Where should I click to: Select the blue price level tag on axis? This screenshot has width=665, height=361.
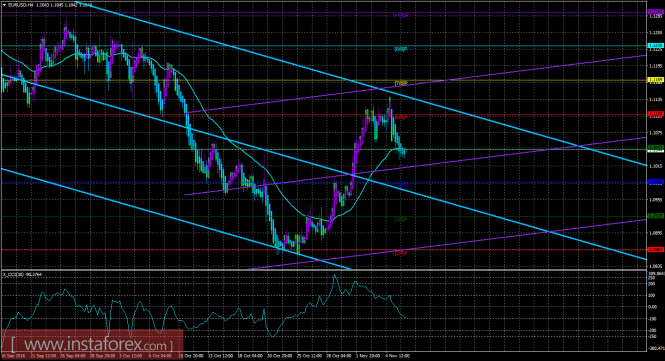click(x=655, y=182)
